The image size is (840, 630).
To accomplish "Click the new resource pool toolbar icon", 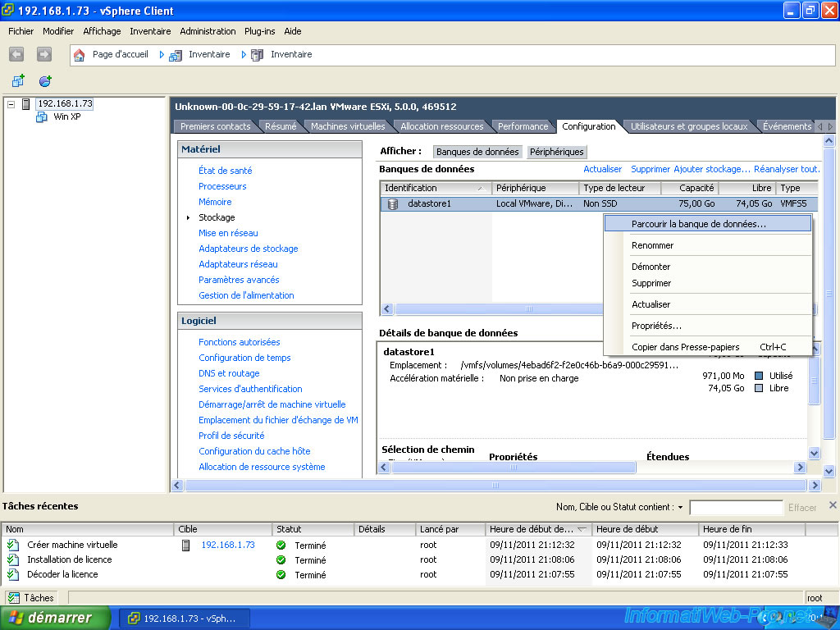I will click(x=45, y=81).
